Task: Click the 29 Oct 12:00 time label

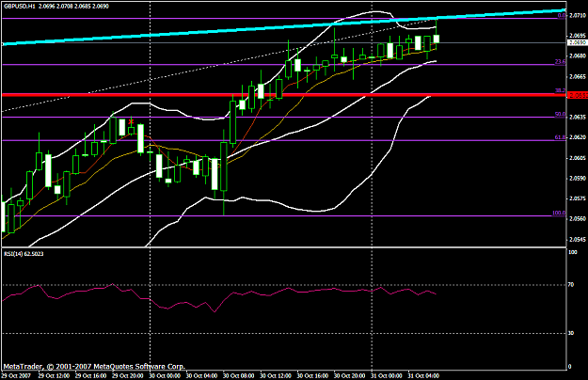Action: [54, 375]
